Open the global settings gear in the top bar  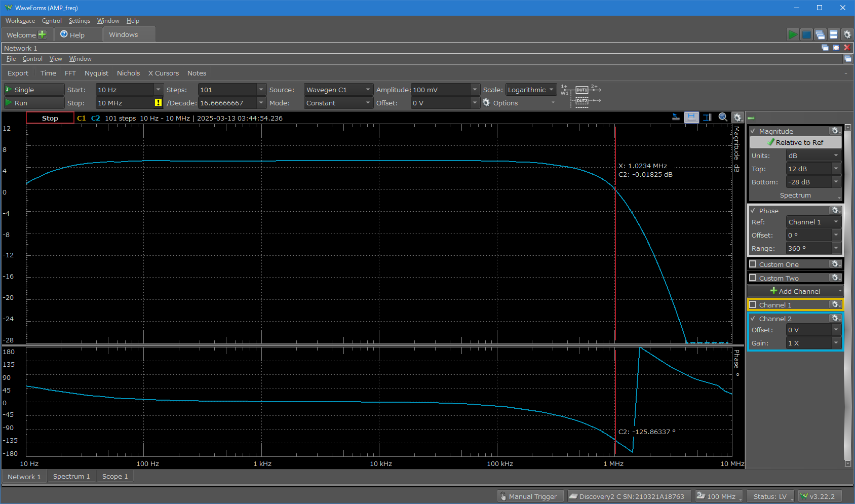(x=847, y=34)
